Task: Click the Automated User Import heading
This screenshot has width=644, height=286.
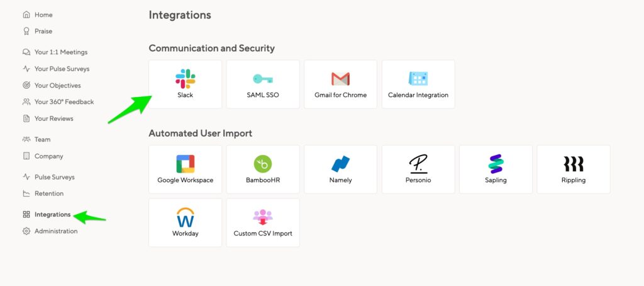Action: 201,134
